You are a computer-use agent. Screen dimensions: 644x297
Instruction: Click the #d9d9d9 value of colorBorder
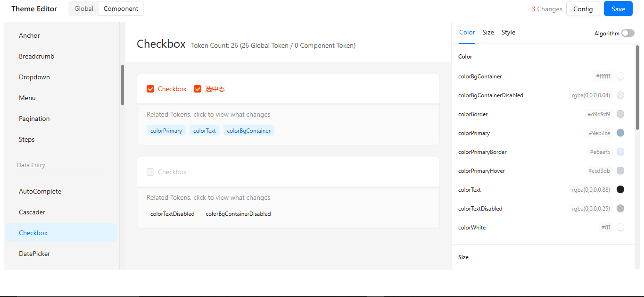click(599, 114)
